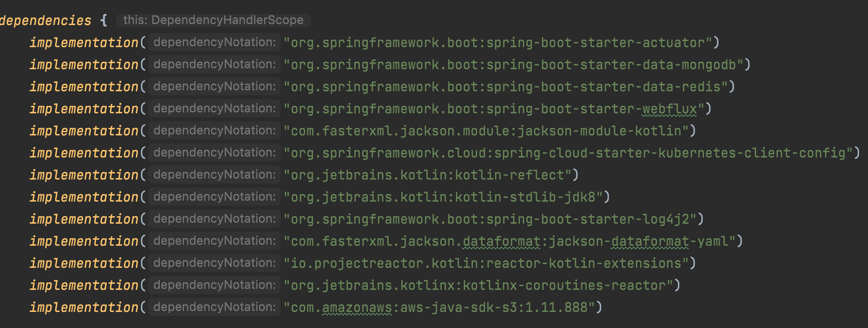Click the dependencyNotation hint on the log4j2 line
Image resolution: width=868 pixels, height=328 pixels.
coord(214,219)
